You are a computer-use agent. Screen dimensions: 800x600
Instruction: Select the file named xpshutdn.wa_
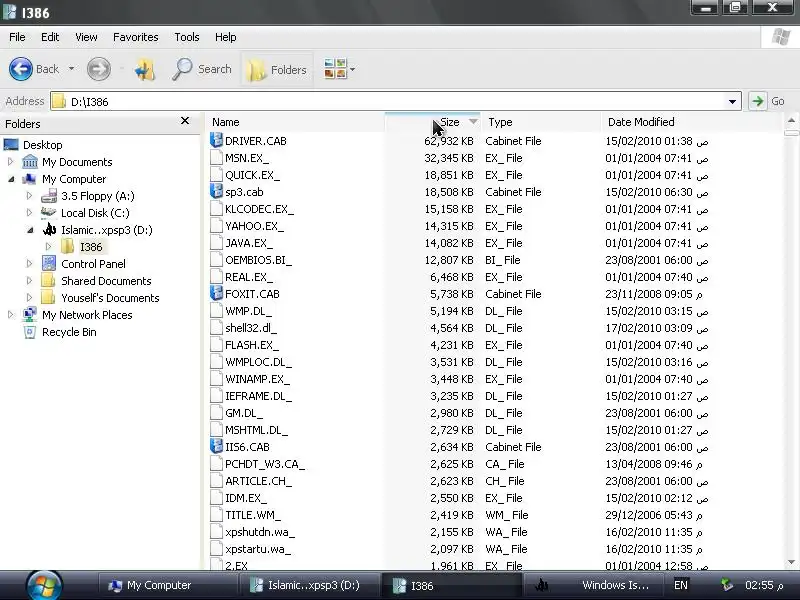tap(260, 532)
